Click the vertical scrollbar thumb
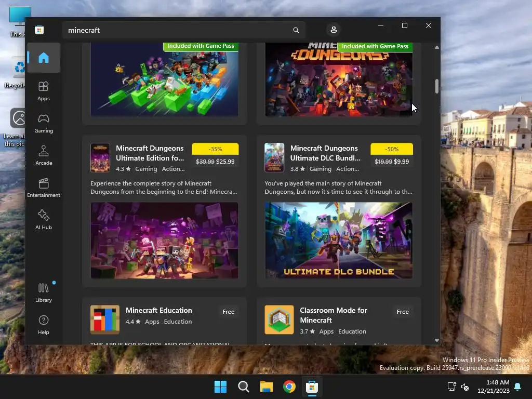The image size is (532, 399). tap(436, 86)
